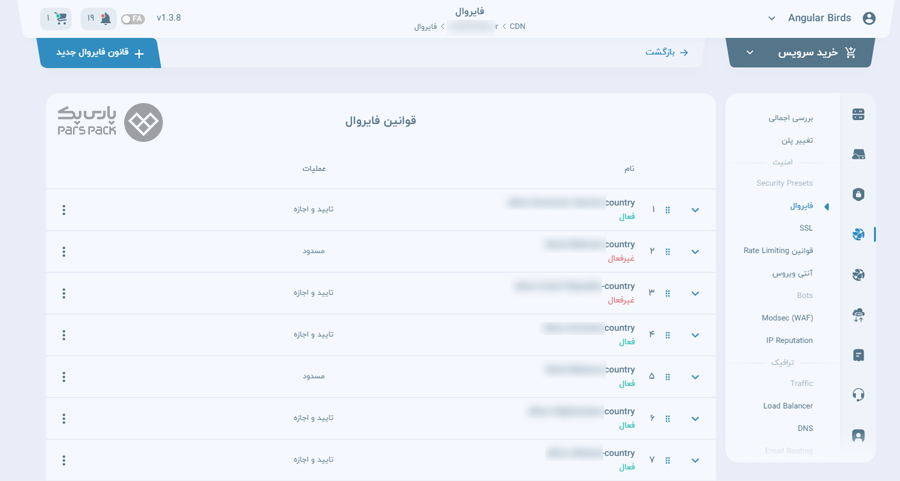The image size is (900, 481).
Task: Go to Load Balancer menu item
Action: pyautogui.click(x=788, y=406)
